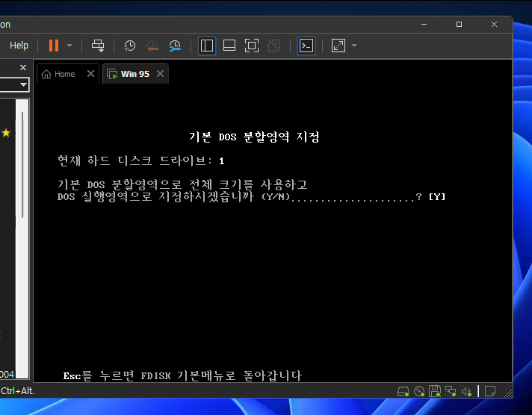Maximize the VMware window
The width and height of the screenshot is (532, 415).
(459, 25)
